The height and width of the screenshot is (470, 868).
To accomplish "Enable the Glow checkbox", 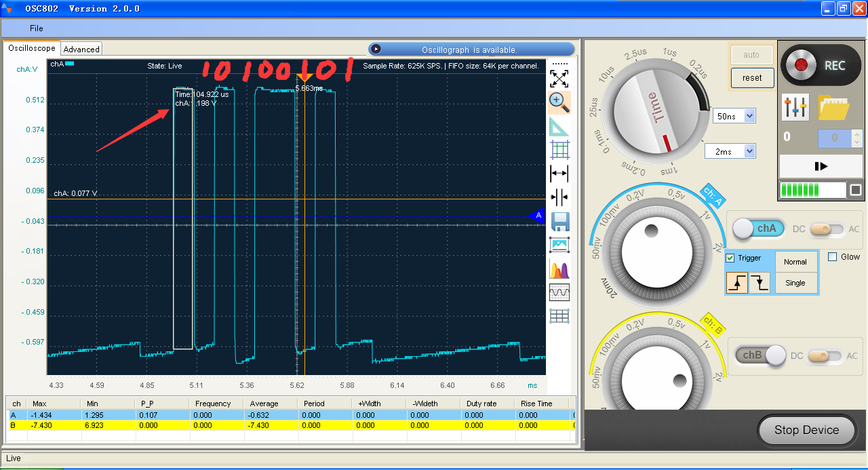I will tap(833, 256).
